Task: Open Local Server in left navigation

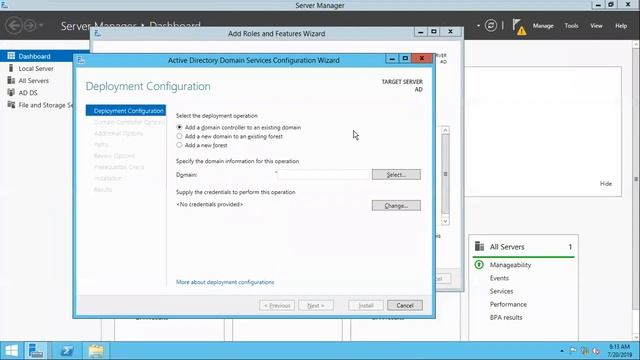Action: pos(36,69)
